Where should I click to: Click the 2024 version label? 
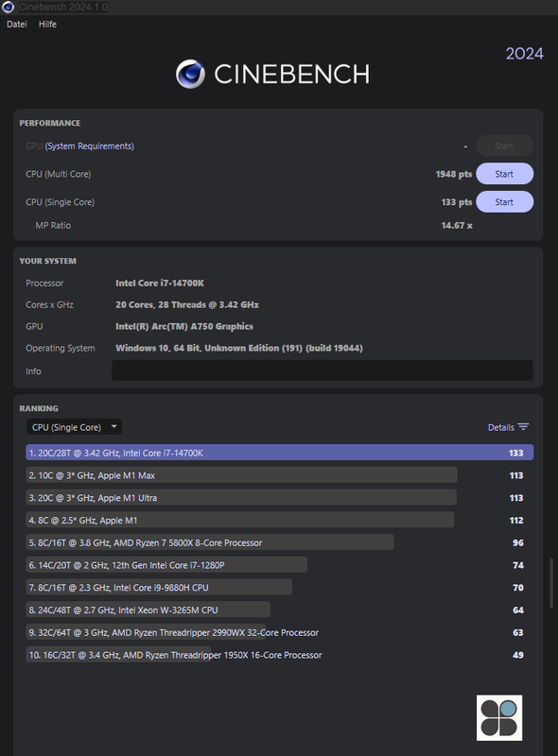(524, 53)
